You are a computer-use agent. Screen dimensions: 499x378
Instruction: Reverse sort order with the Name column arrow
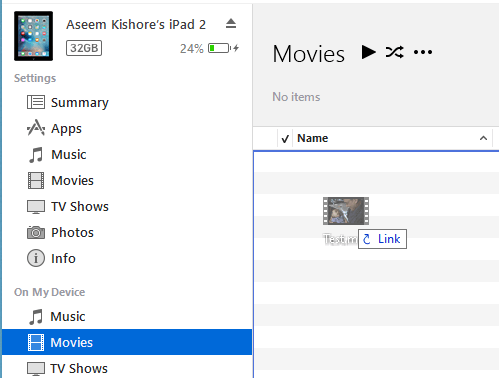[483, 138]
